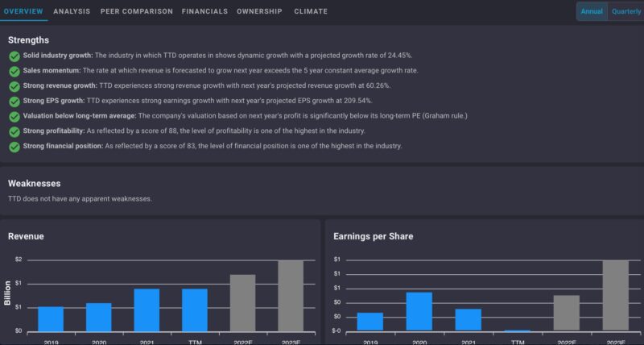Select the Ownership tab
This screenshot has height=345, width=644.
(x=259, y=11)
